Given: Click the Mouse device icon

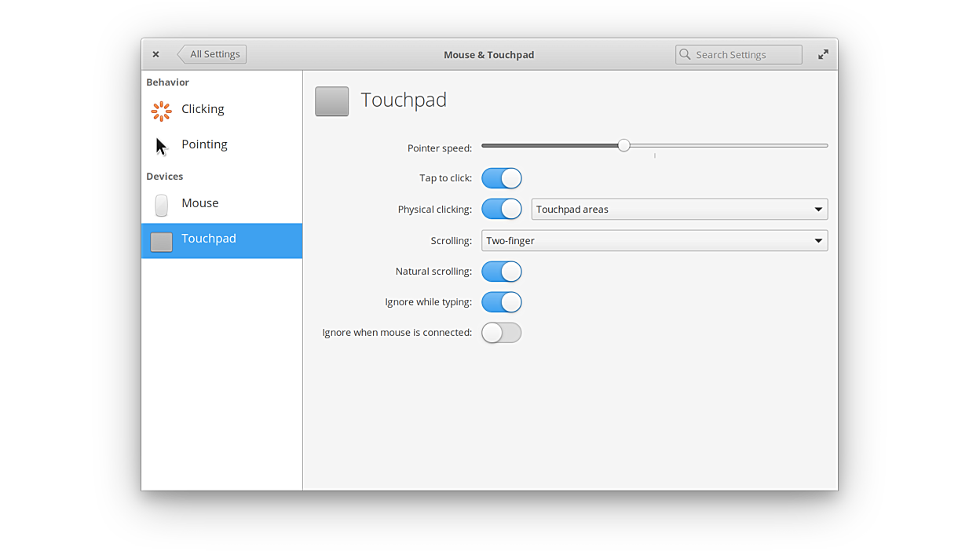Looking at the screenshot, I should tap(161, 205).
